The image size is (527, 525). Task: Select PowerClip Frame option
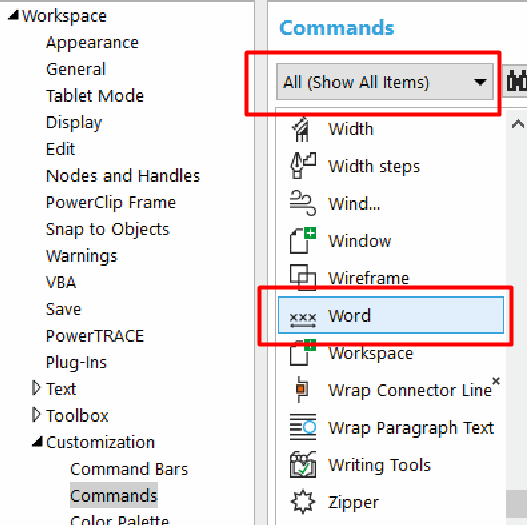click(111, 203)
